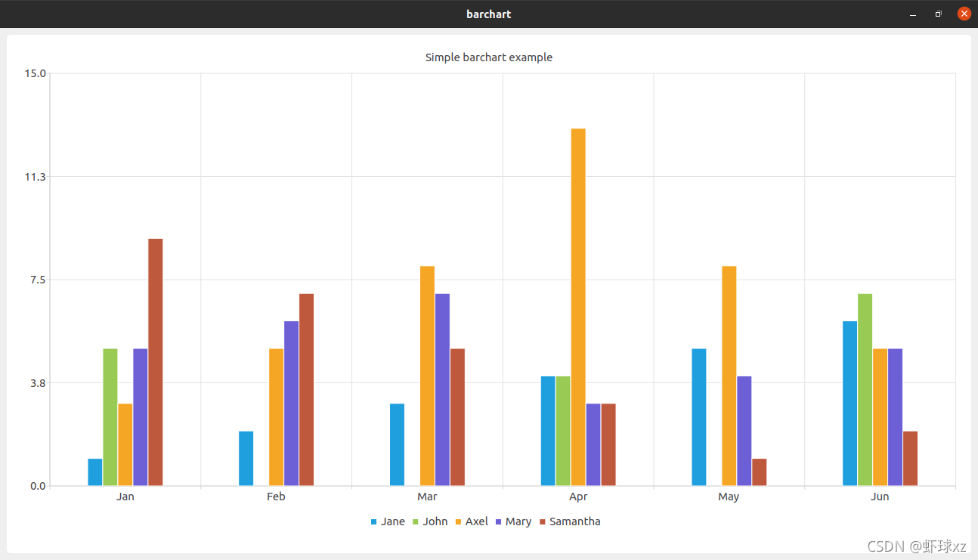Select the Mary legend label

point(518,521)
